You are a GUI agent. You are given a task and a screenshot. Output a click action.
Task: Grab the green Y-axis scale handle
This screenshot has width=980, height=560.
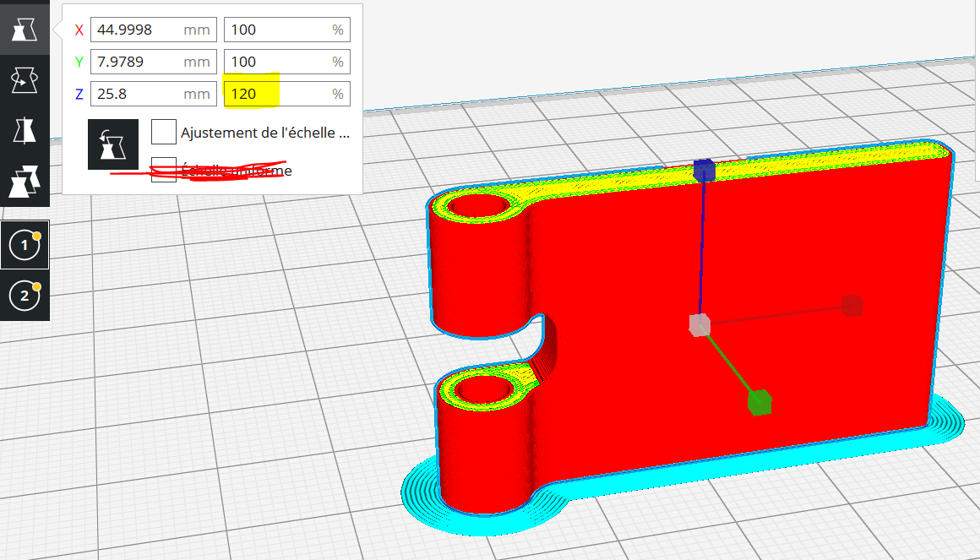tap(759, 403)
